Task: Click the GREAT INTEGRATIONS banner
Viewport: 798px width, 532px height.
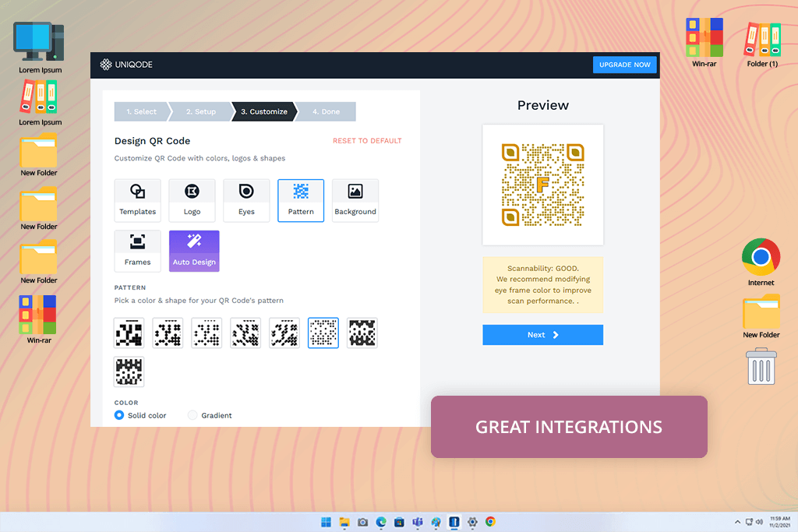Action: tap(569, 427)
